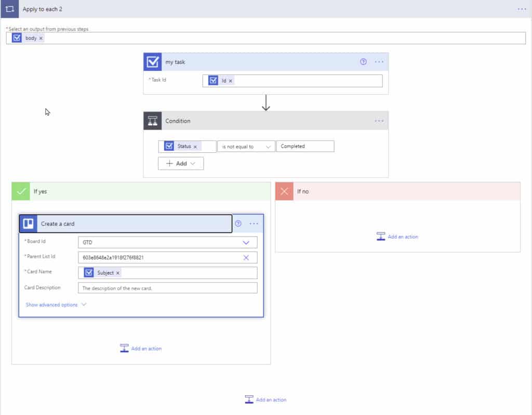Screen dimensions: 532x415
Task: Add an action in the If yes branch
Action: (141, 348)
